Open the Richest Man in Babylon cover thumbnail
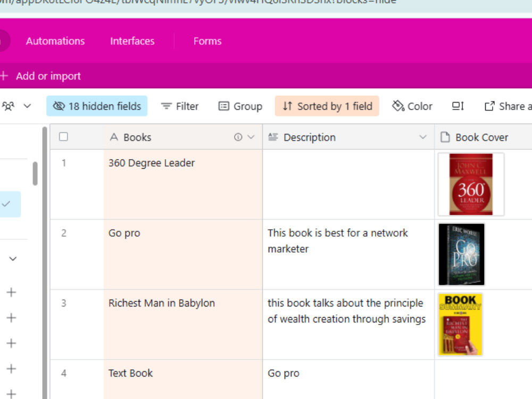532x399 pixels. click(x=460, y=325)
